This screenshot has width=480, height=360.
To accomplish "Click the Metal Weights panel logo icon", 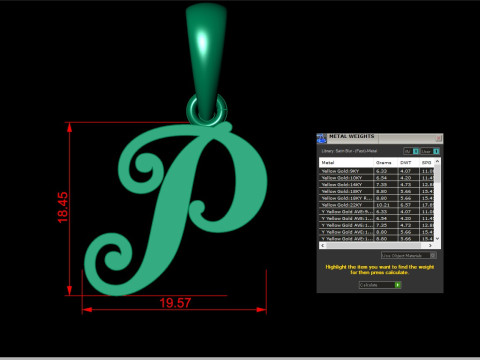I will tap(321, 138).
